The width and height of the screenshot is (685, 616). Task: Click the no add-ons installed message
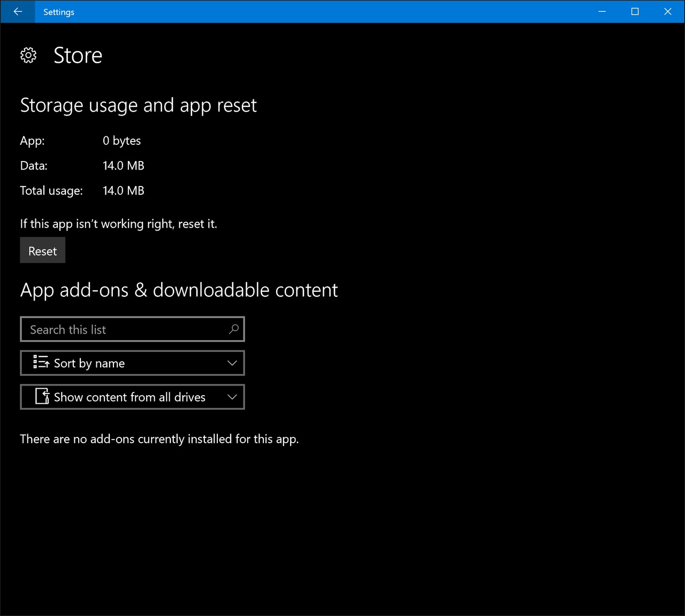tap(159, 438)
